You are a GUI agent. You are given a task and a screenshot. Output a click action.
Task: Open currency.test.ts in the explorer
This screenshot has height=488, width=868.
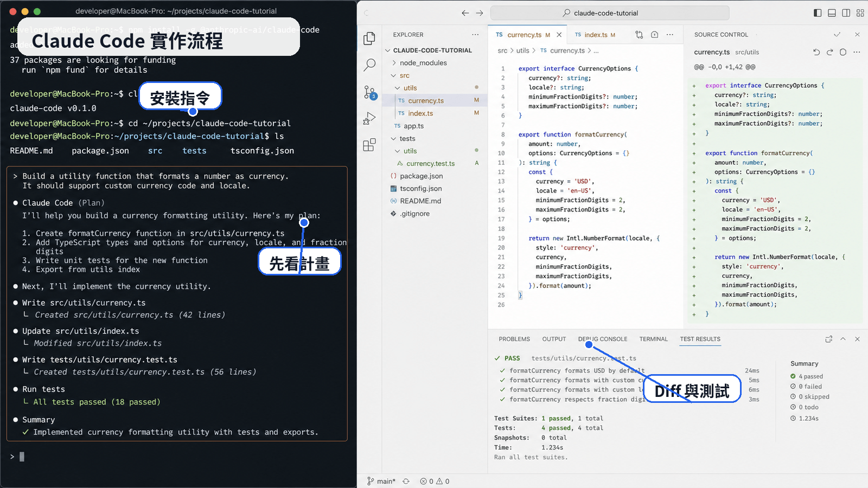431,163
